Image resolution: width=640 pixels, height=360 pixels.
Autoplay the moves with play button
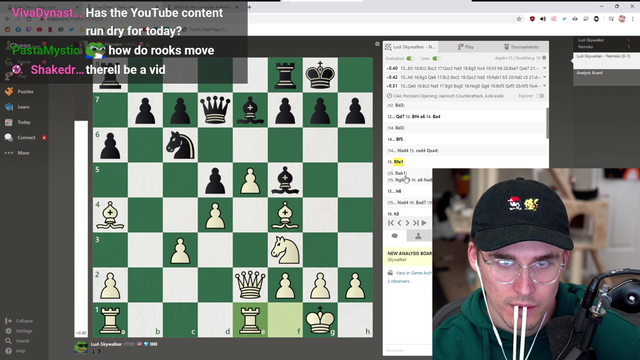pos(424,223)
